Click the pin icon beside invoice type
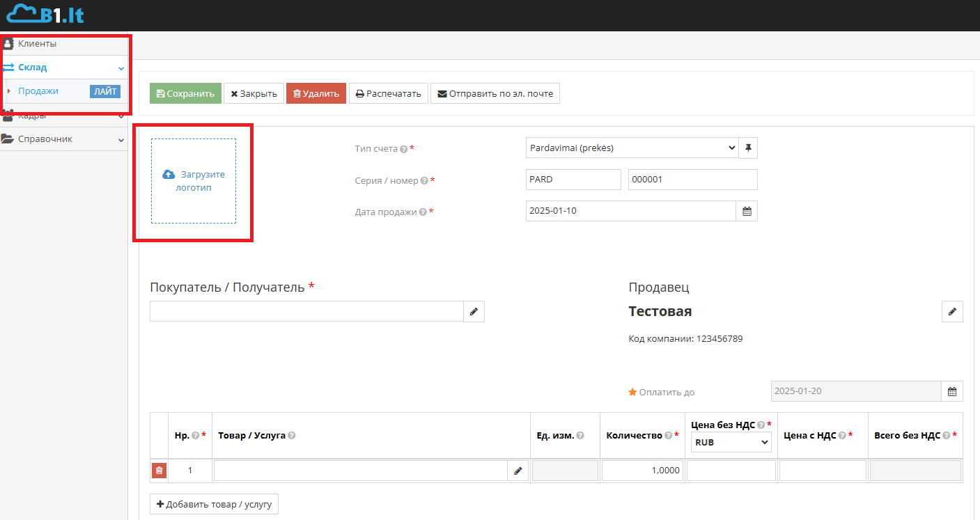 pyautogui.click(x=748, y=148)
